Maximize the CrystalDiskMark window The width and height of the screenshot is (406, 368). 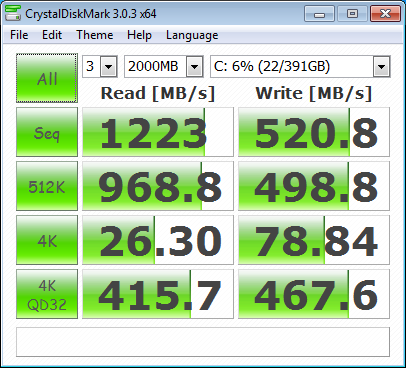(352, 14)
